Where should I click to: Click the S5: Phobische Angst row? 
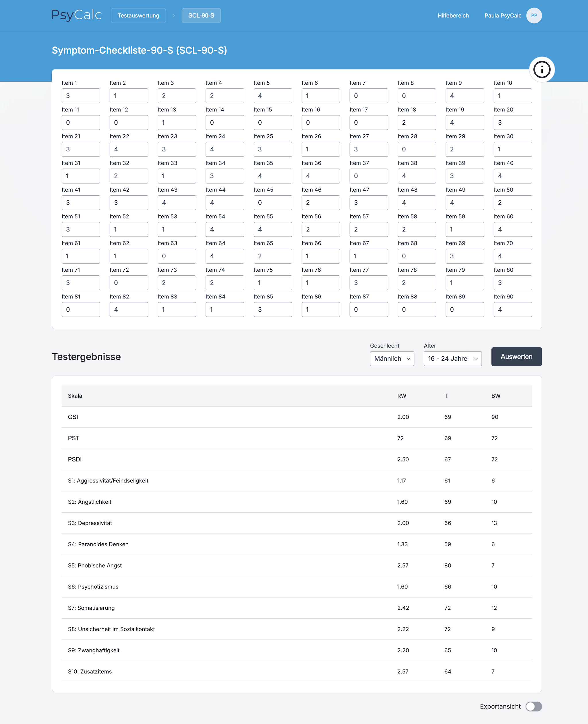coord(297,565)
